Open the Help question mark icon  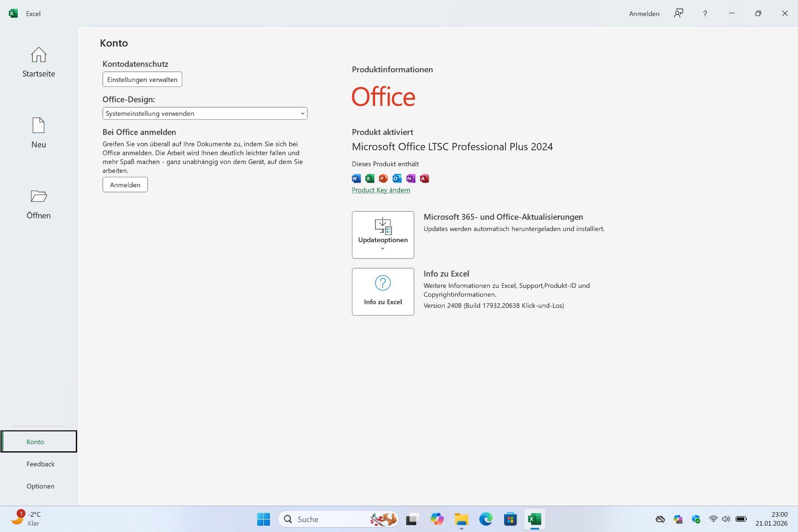[705, 13]
